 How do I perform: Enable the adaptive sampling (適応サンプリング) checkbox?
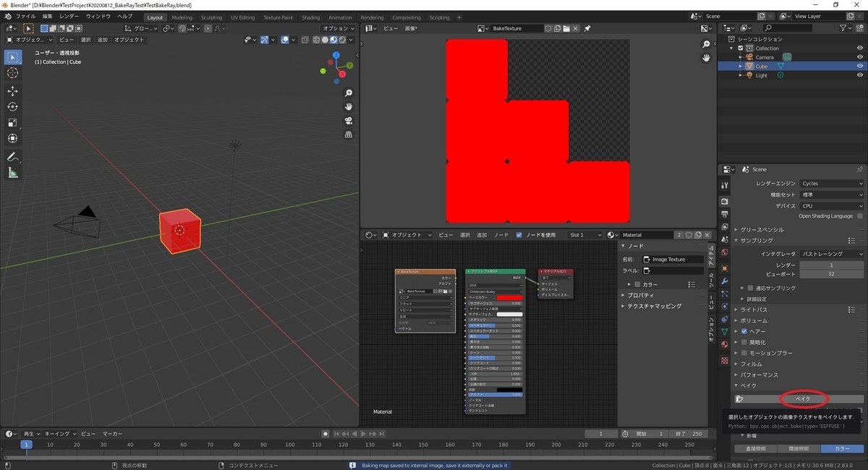click(751, 288)
